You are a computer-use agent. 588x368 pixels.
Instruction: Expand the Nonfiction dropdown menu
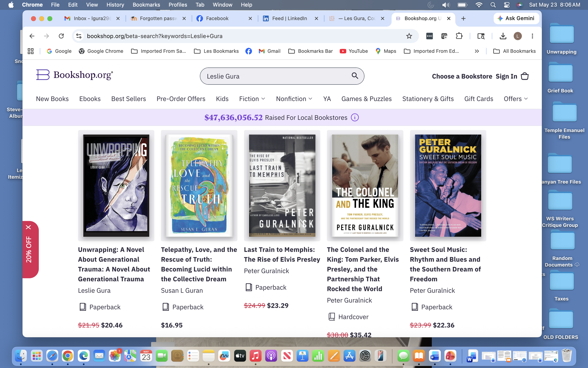tap(294, 99)
